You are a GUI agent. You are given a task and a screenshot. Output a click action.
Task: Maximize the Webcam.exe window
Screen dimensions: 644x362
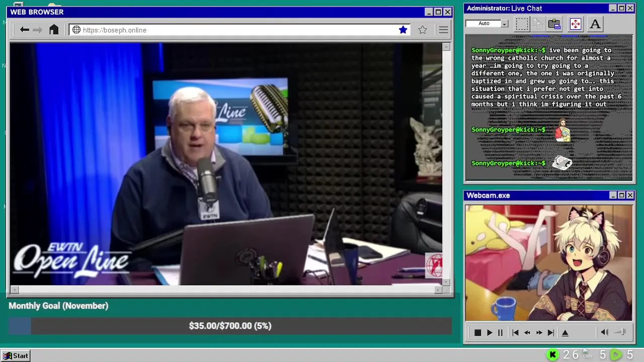[x=621, y=195]
